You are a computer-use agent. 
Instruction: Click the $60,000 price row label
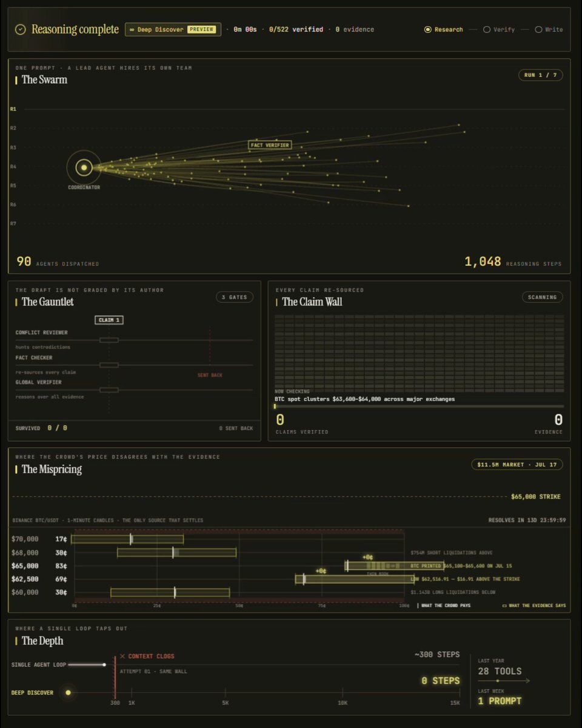point(25,593)
